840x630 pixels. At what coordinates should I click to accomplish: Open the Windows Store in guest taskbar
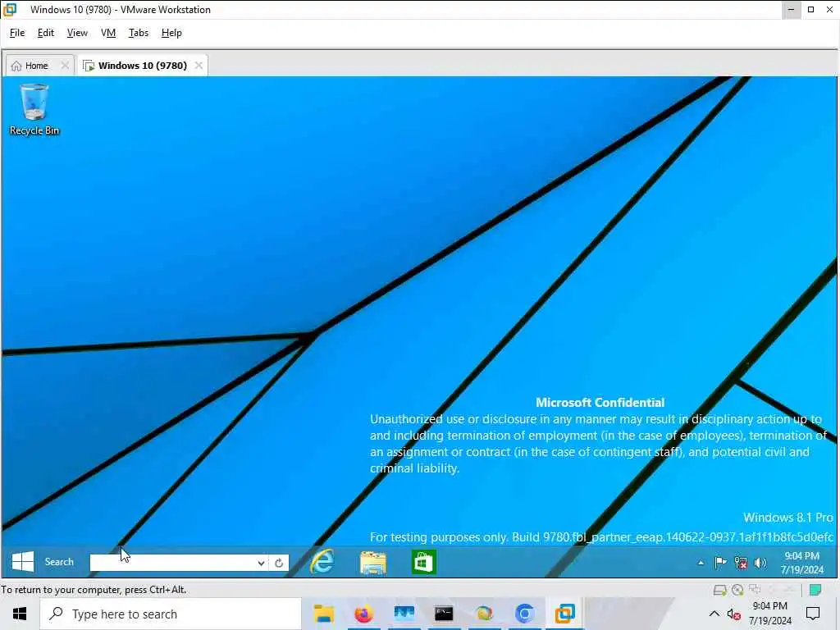point(423,562)
